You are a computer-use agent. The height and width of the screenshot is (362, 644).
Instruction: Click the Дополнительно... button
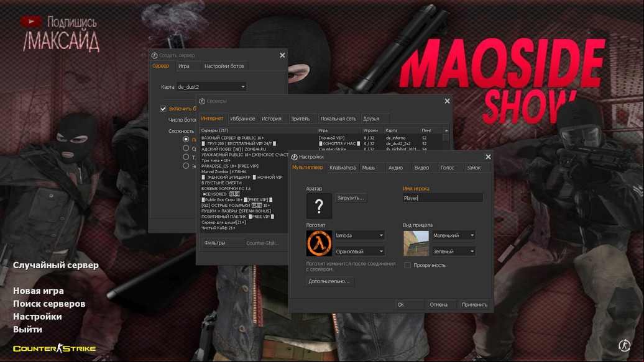click(329, 281)
